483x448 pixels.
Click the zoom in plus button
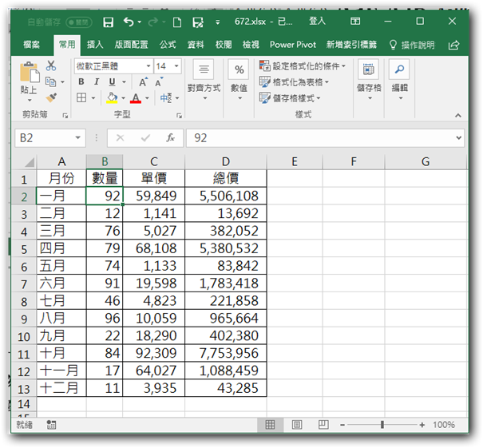pos(422,425)
